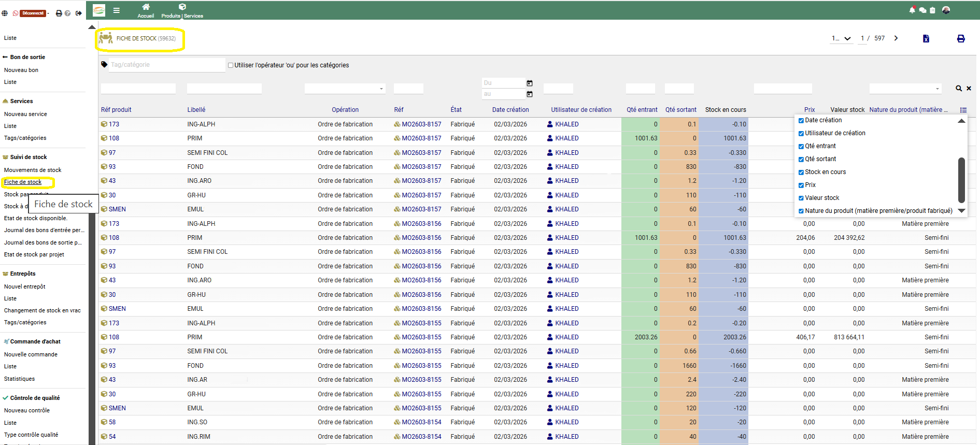Uncheck Nature du produit column checkbox
Viewport: 980px width, 445px height.
(801, 211)
